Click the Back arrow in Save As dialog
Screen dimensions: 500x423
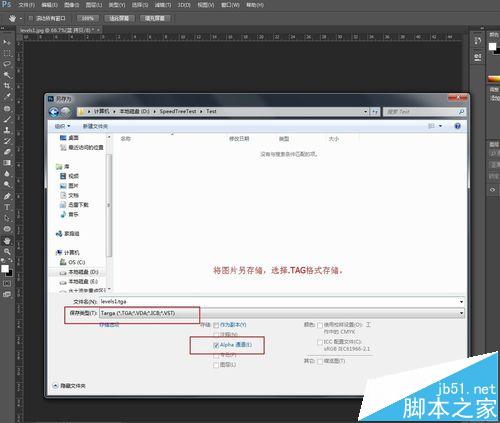pos(54,112)
